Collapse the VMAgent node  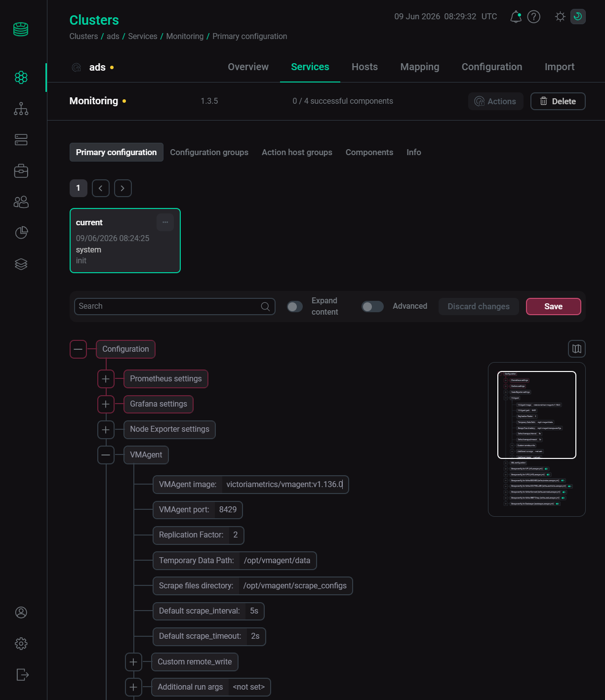pyautogui.click(x=106, y=455)
